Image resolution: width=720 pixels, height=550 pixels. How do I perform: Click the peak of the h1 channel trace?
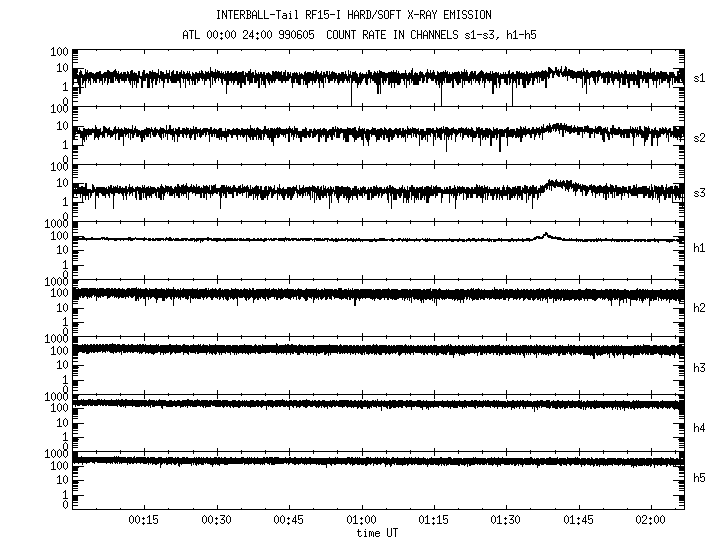(x=546, y=235)
